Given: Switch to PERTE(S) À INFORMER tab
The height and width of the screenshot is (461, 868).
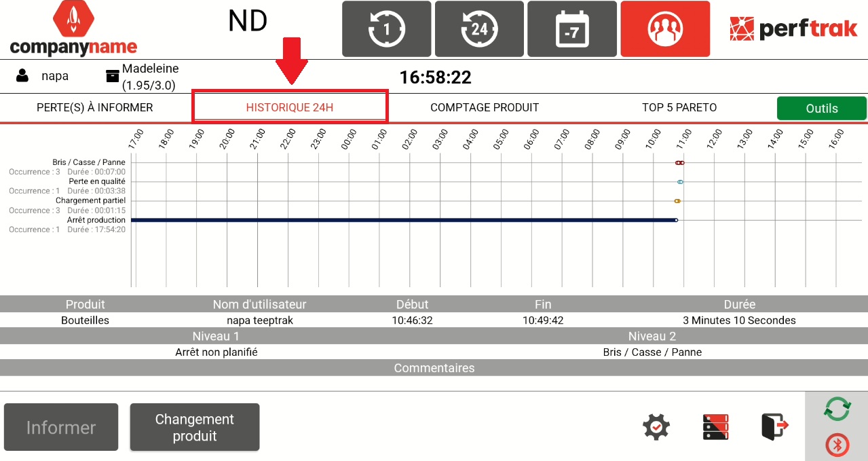Looking at the screenshot, I should [95, 107].
